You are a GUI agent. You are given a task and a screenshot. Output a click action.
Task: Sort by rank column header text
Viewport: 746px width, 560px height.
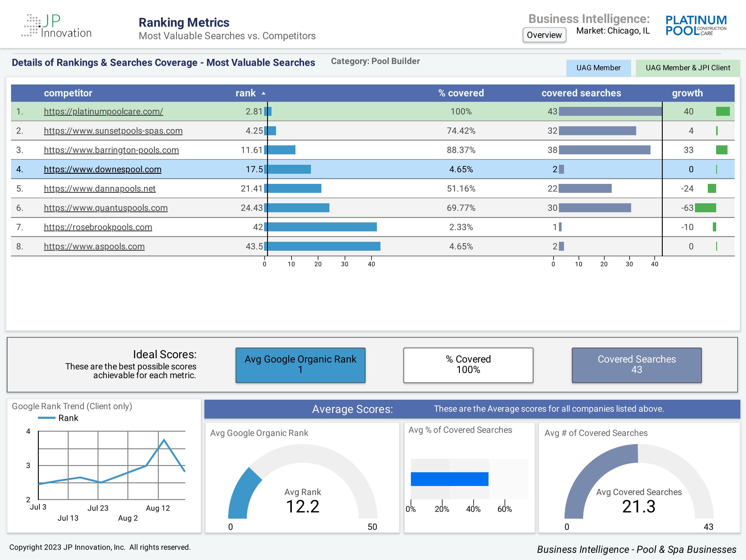point(245,93)
